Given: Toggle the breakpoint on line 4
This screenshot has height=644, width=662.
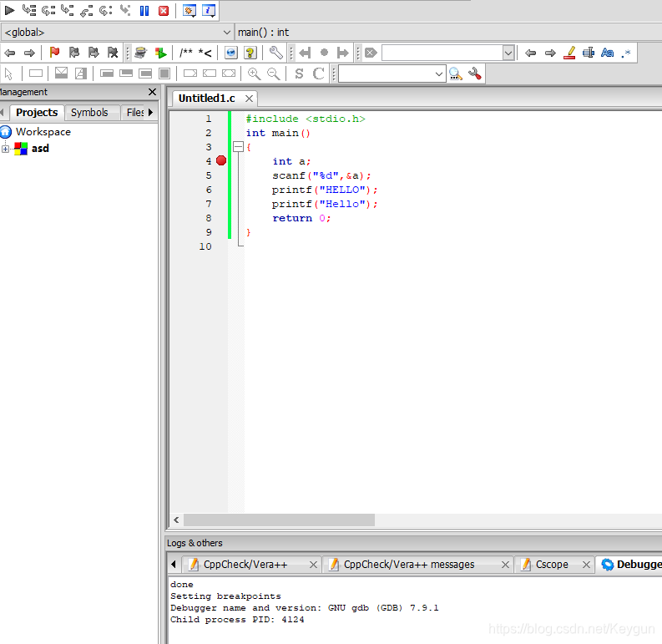Looking at the screenshot, I should 221,161.
